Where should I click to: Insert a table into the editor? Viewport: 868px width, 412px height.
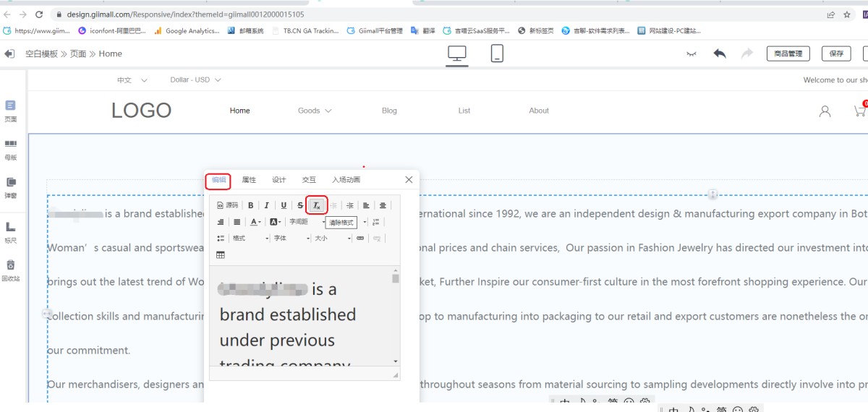click(x=221, y=254)
